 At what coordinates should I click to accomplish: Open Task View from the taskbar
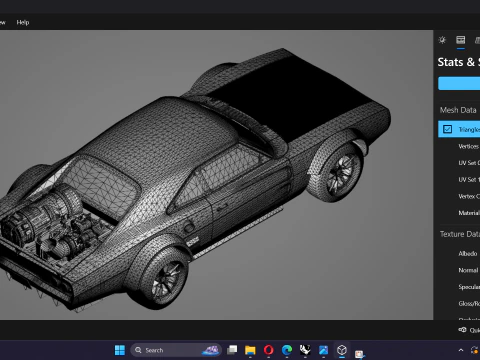[x=232, y=350]
